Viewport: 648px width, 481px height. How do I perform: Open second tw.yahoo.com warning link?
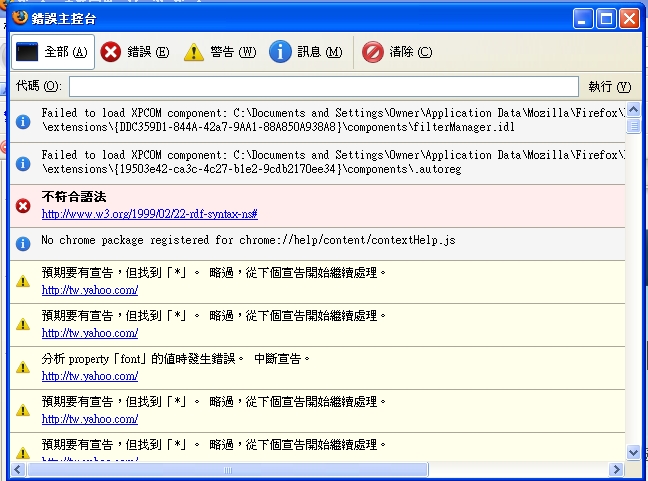point(90,333)
